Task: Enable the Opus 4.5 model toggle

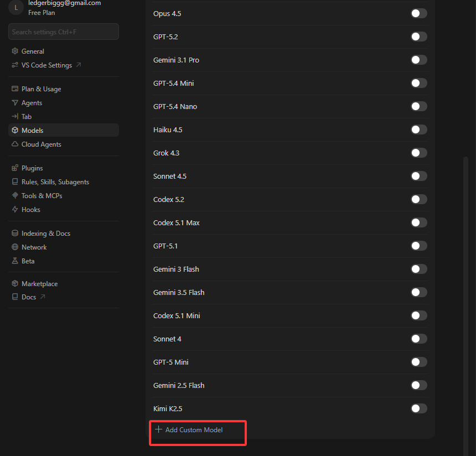Action: tap(419, 13)
